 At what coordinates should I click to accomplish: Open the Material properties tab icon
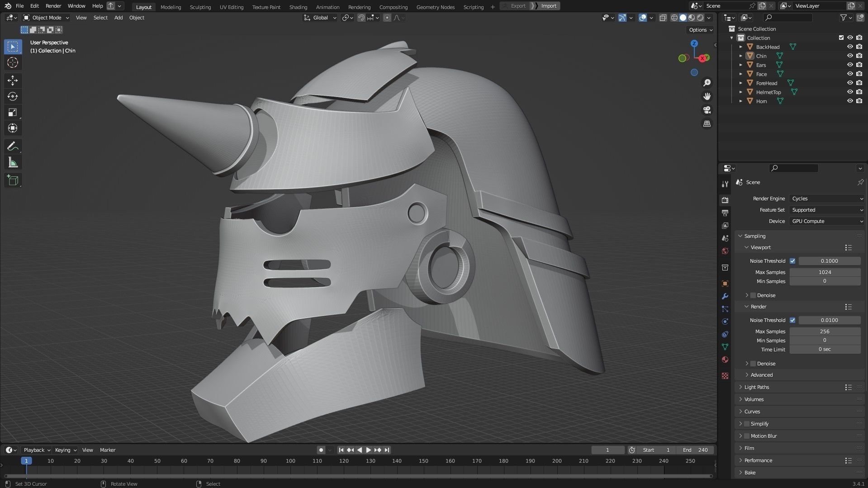point(725,360)
